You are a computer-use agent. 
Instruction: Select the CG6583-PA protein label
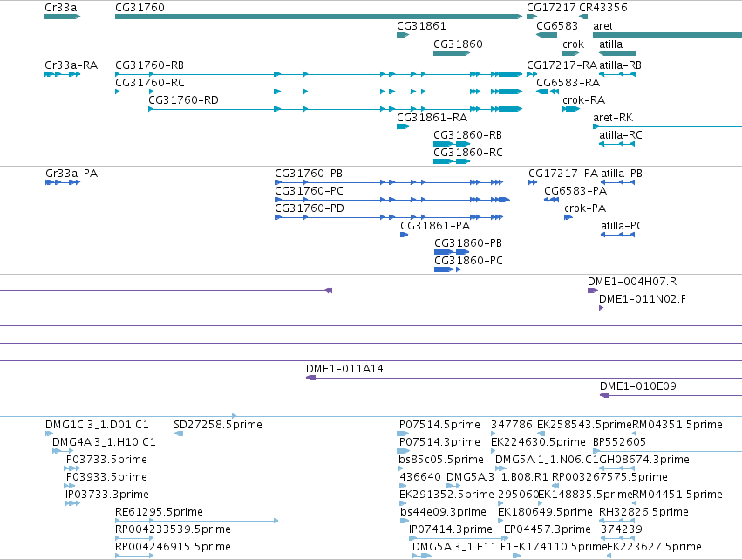pos(575,191)
